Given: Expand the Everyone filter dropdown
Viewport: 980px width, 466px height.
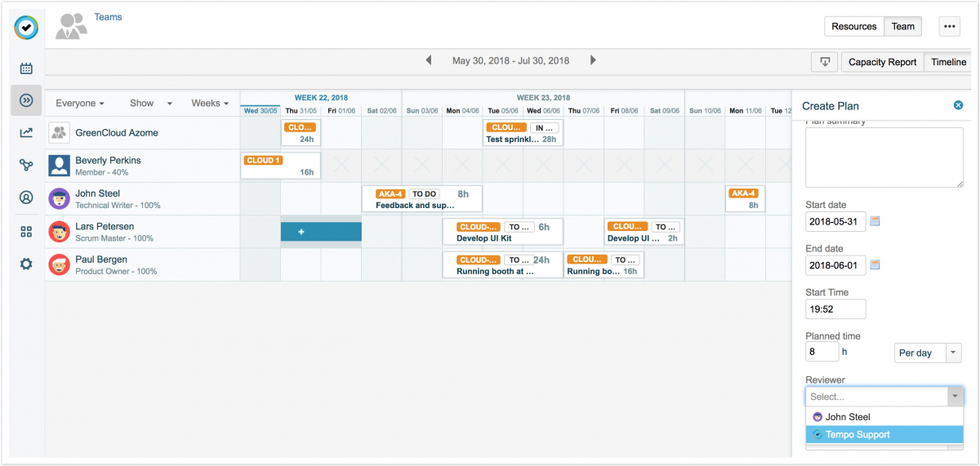Looking at the screenshot, I should (79, 104).
